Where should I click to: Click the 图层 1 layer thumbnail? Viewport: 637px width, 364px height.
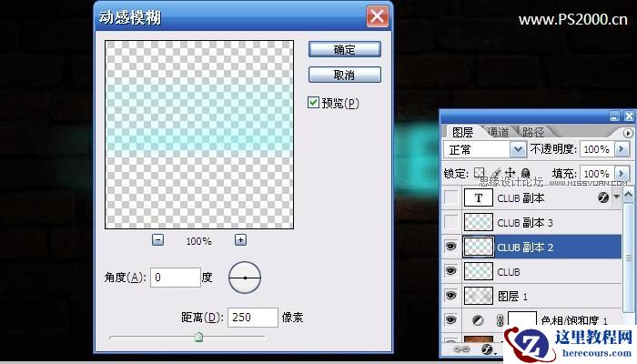click(x=478, y=296)
